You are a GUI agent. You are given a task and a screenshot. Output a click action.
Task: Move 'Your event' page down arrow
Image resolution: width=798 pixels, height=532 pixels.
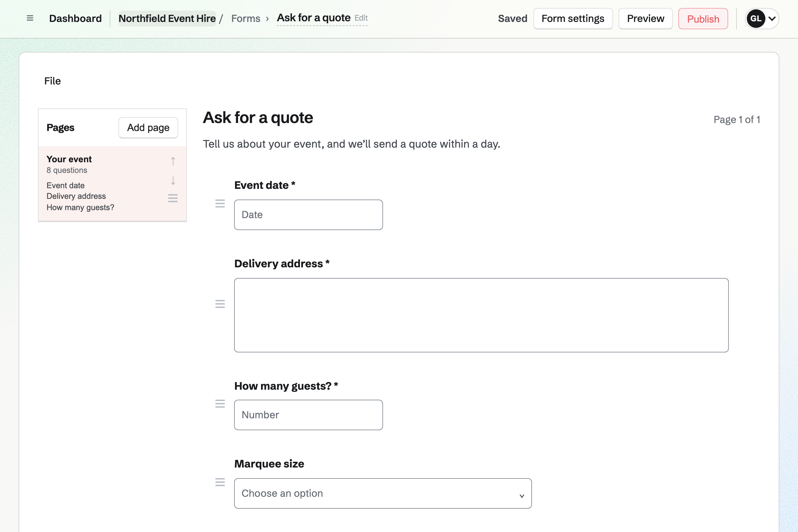(173, 181)
